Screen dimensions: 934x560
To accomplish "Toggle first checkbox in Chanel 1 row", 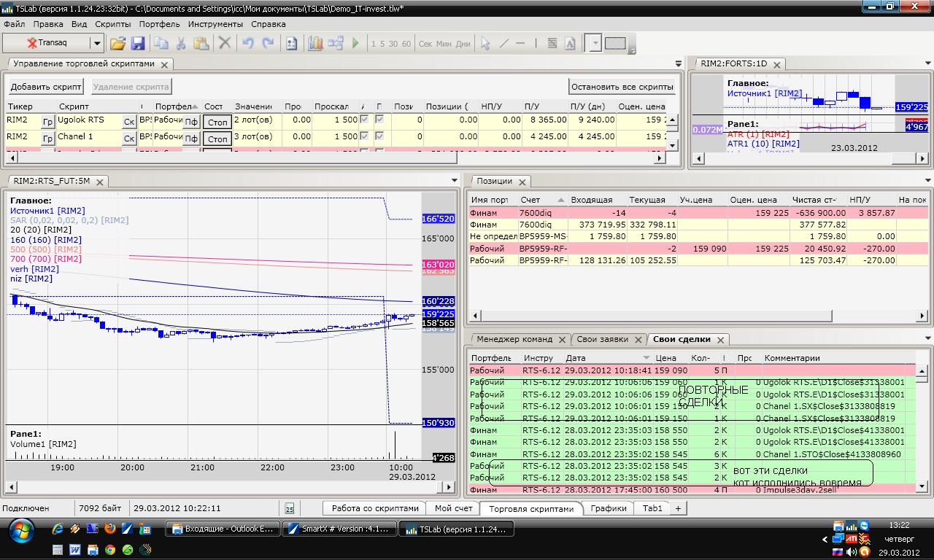I will tap(364, 136).
